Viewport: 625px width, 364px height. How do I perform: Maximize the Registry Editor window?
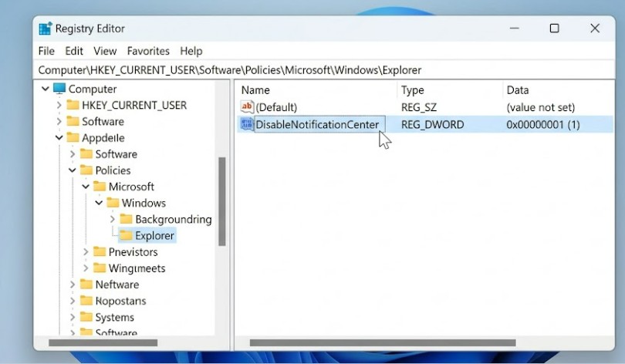[554, 29]
